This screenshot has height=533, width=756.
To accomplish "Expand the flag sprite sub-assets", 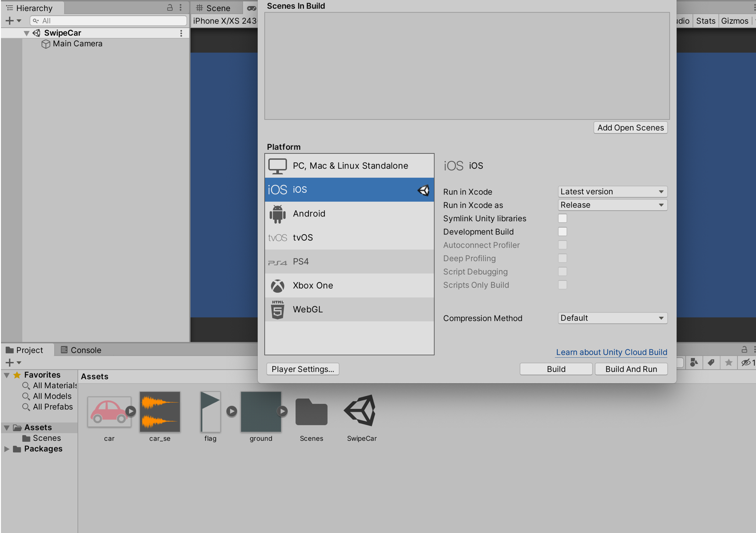I will point(231,411).
